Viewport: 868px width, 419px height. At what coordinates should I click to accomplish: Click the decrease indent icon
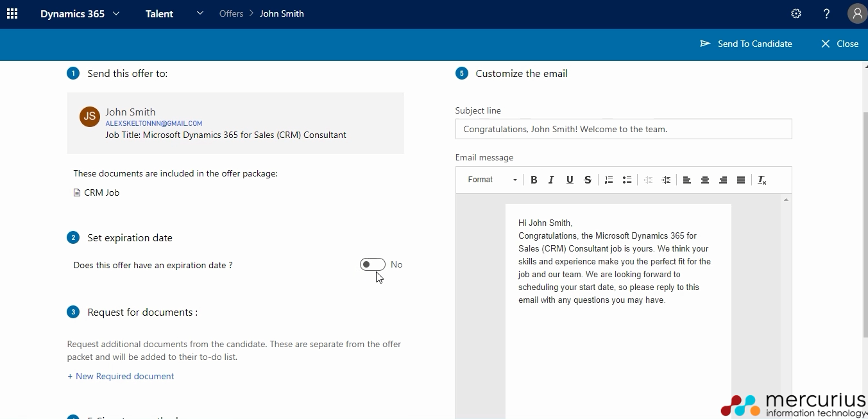click(x=648, y=180)
